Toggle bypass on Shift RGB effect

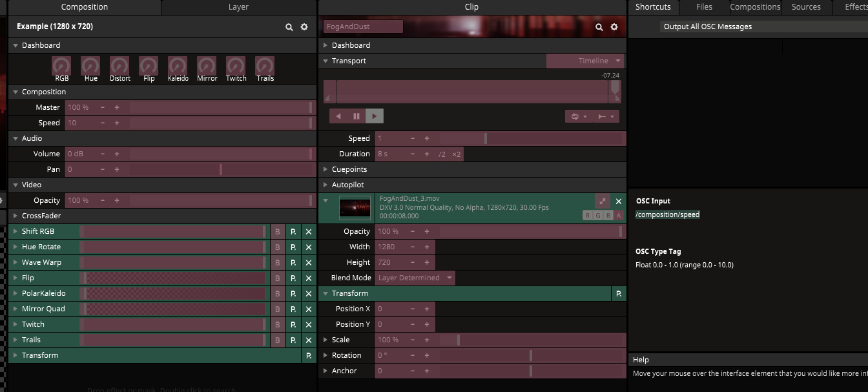pyautogui.click(x=278, y=231)
